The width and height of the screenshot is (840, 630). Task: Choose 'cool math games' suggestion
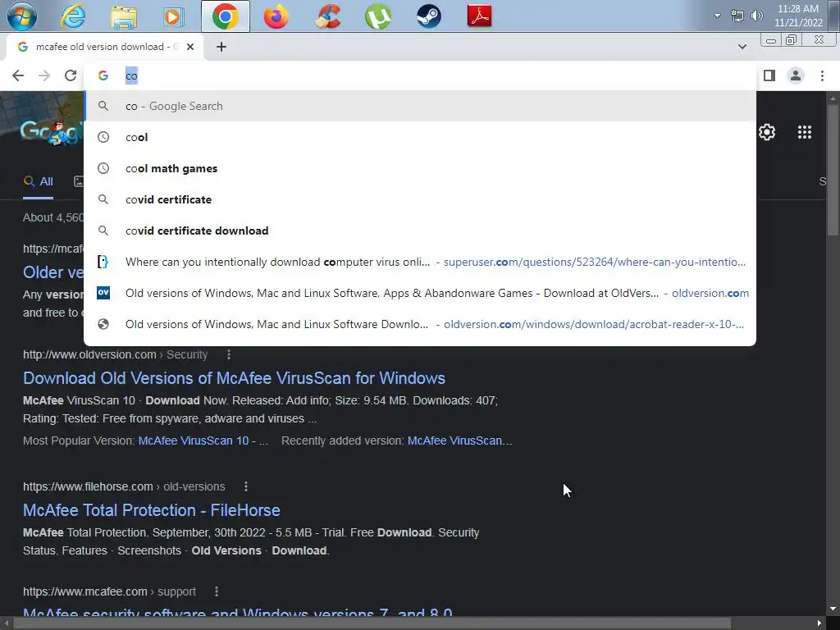420,168
